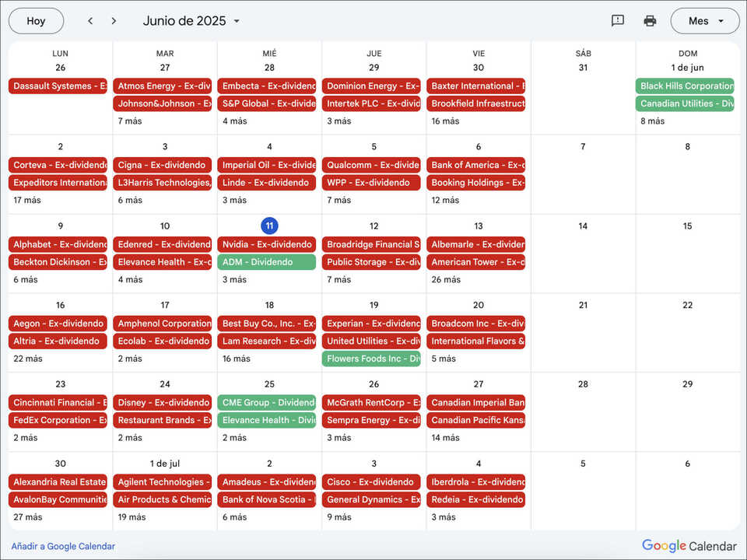The height and width of the screenshot is (560, 747).
Task: Open Canadian Utilities dividend event
Action: tap(685, 103)
